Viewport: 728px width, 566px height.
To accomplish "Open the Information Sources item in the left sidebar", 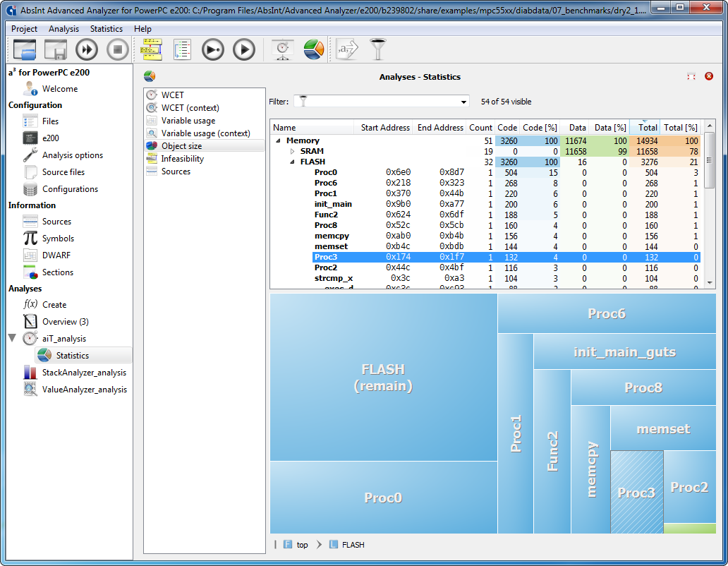I will [56, 222].
